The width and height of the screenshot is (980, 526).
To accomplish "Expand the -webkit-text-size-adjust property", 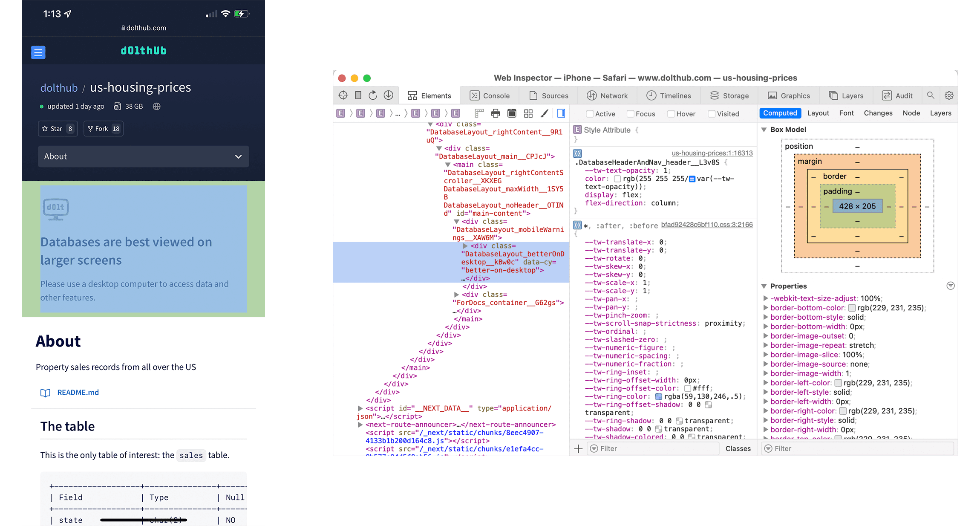I will pos(766,298).
